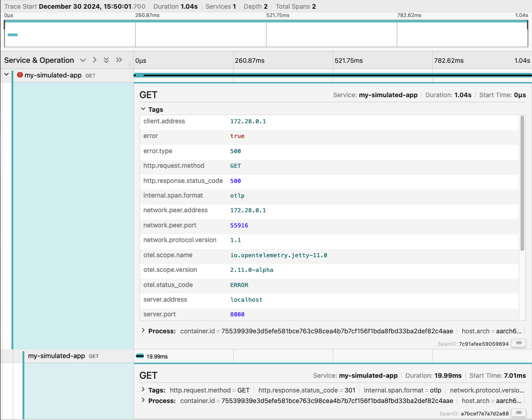This screenshot has width=532, height=420.
Task: Click the single right-chevron icon in header
Action: pyautogui.click(x=95, y=60)
